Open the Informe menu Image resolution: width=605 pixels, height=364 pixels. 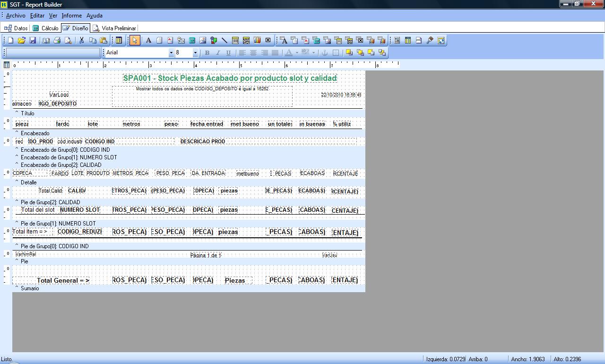click(x=71, y=16)
